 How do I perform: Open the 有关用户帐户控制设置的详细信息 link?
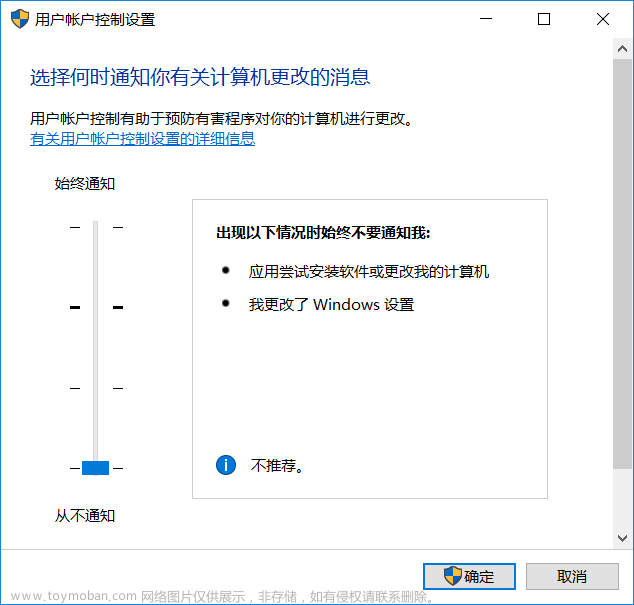coord(142,139)
